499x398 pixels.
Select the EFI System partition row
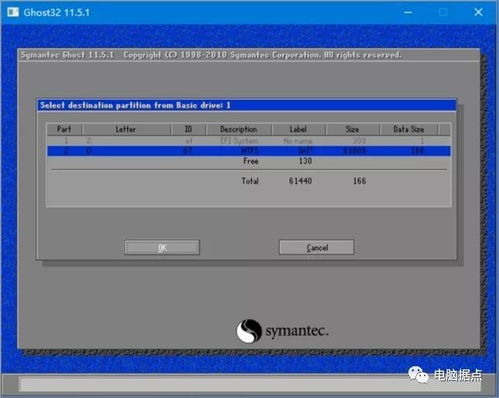click(249, 141)
